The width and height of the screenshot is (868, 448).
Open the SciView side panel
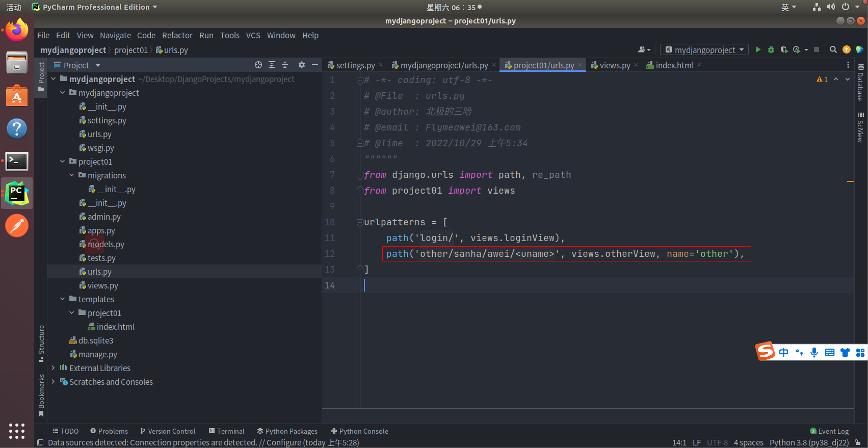[x=860, y=127]
